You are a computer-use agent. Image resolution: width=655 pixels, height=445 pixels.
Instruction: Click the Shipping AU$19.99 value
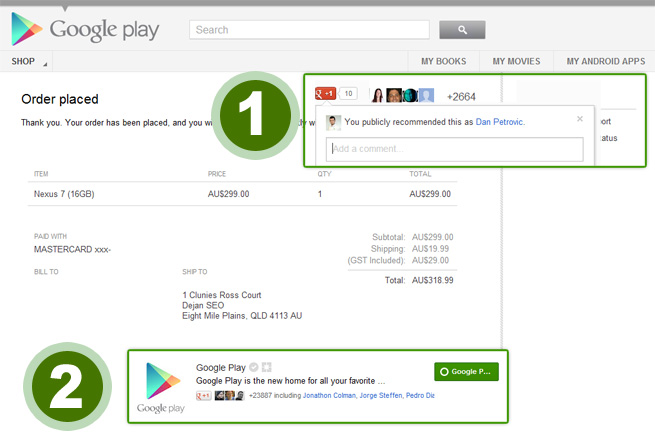[430, 249]
